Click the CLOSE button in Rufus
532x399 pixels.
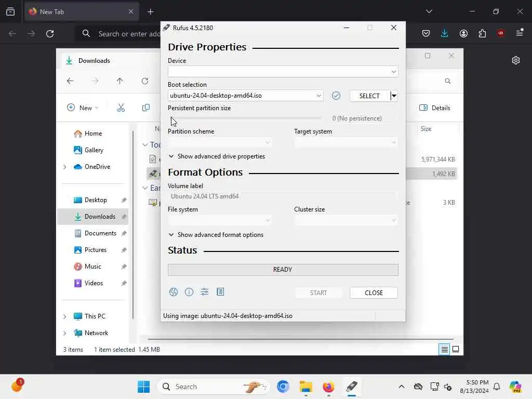click(x=374, y=293)
